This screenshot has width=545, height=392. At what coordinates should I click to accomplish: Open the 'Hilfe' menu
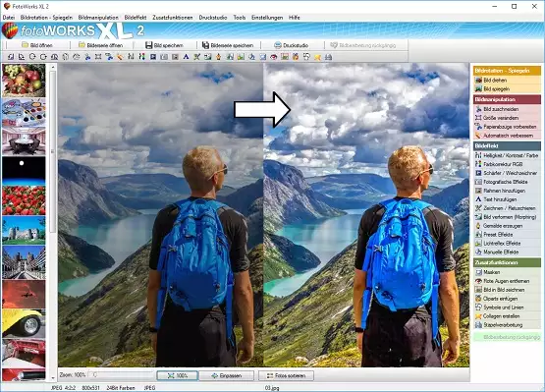pyautogui.click(x=294, y=17)
